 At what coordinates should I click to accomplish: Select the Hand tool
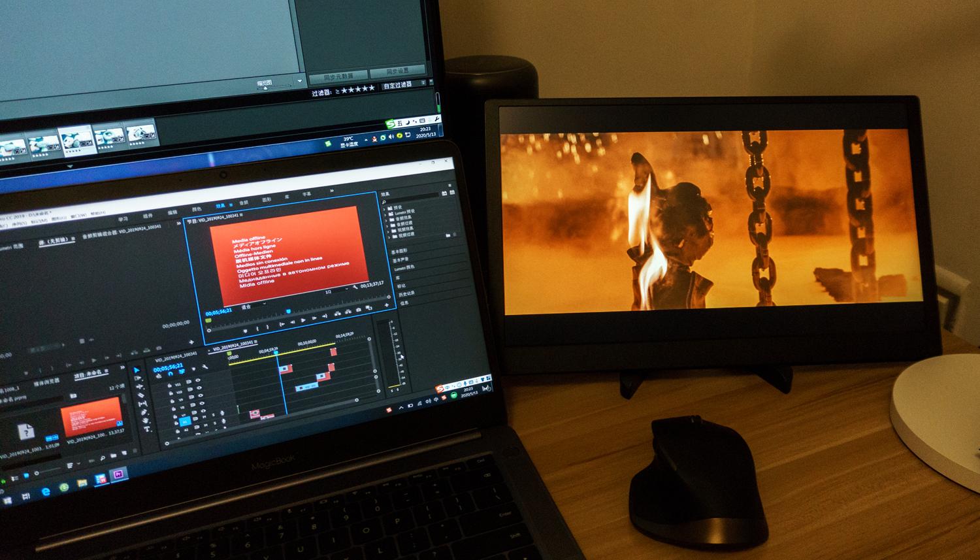145,421
